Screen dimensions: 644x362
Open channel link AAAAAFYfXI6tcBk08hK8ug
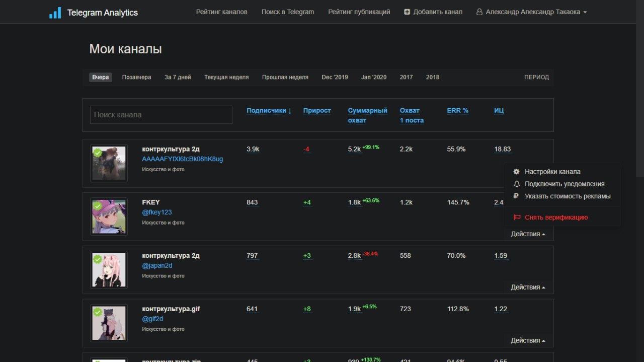click(183, 159)
